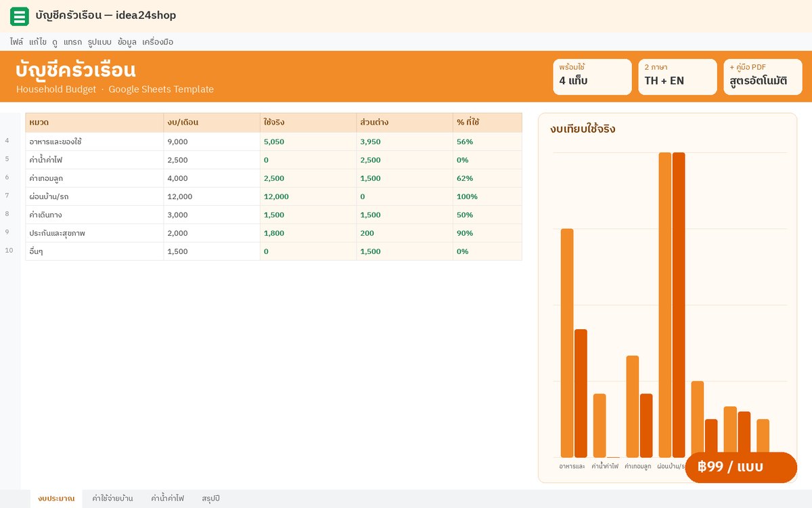Select the 3,950 difference cell
Screen dimensions: 812x508
405,142
